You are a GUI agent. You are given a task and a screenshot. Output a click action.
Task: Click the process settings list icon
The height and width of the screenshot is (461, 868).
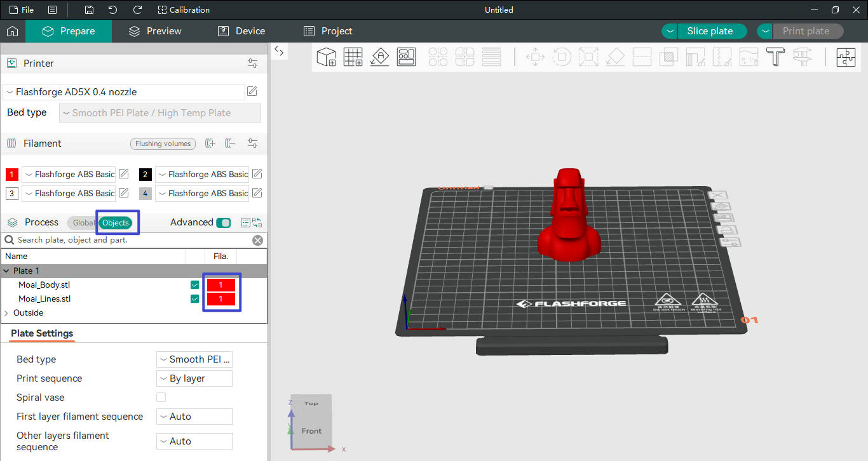click(245, 223)
